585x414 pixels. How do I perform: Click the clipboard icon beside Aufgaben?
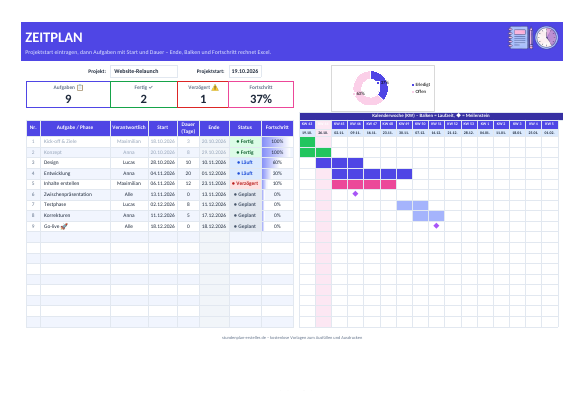click(80, 88)
